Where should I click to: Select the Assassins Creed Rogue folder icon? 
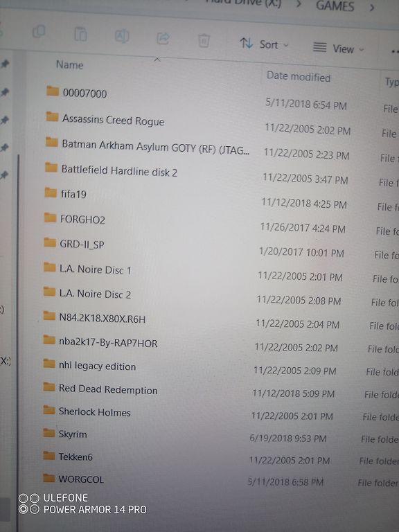(52, 116)
